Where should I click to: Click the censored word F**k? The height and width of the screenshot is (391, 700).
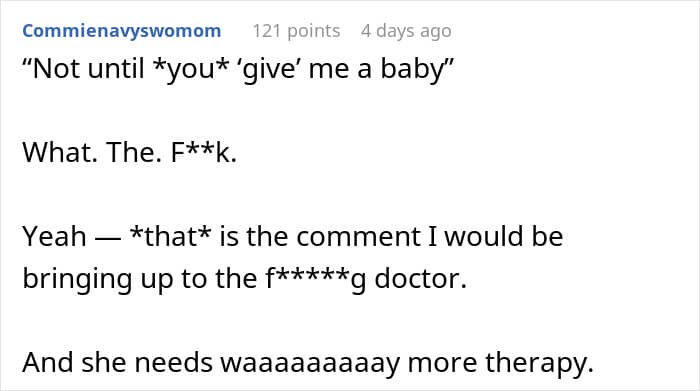[x=204, y=152]
